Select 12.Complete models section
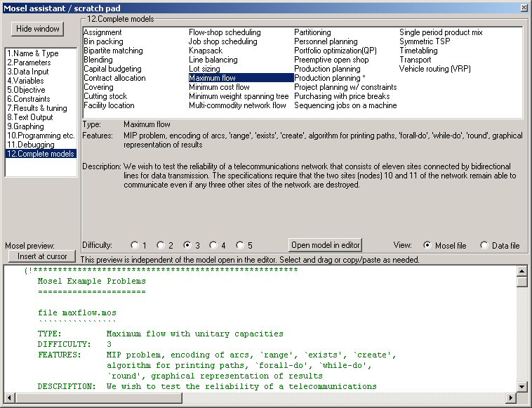Screen dimensions: 532x408 41,154
